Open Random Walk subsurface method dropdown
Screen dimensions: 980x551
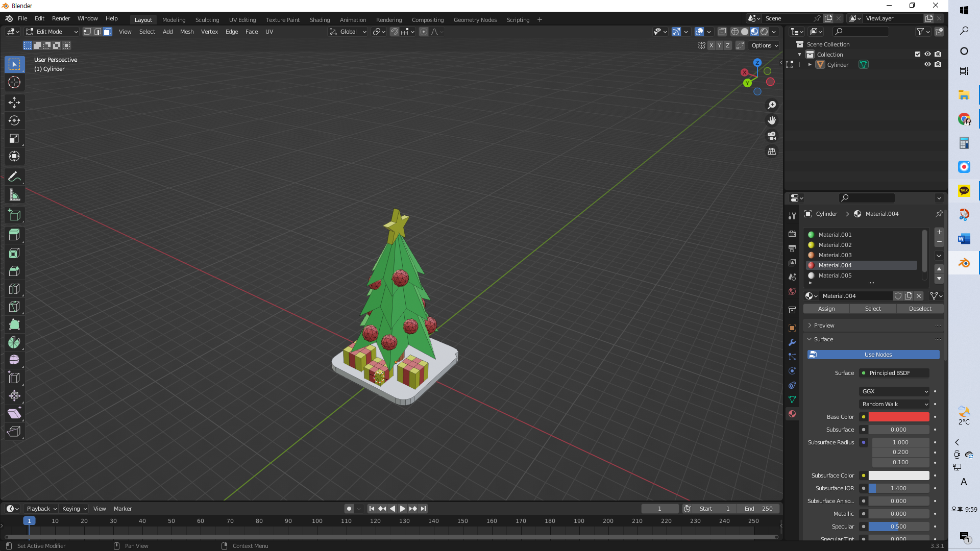coord(894,404)
